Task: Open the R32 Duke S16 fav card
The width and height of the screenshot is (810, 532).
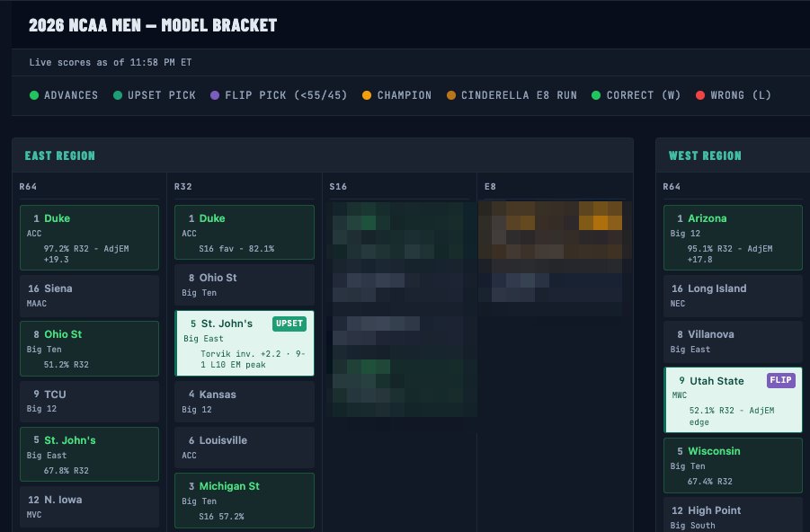Action: (245, 232)
